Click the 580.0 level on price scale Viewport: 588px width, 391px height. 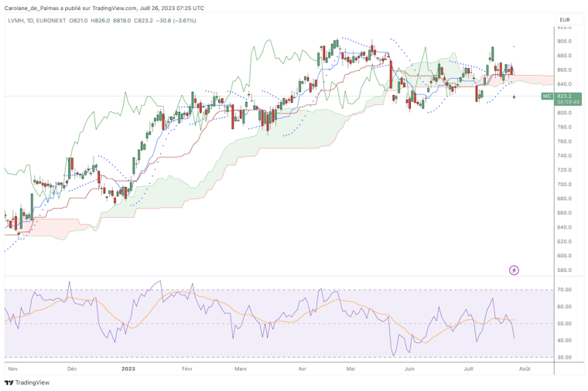565,270
